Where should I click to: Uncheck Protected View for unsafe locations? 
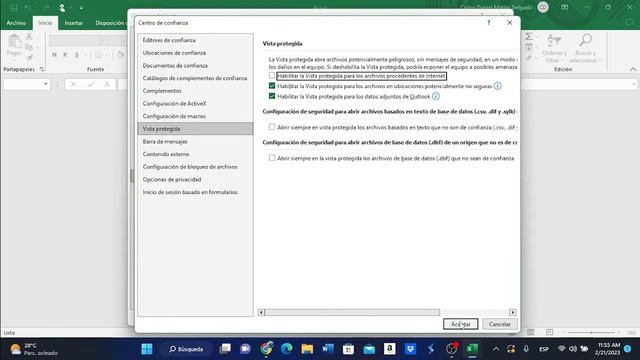pyautogui.click(x=272, y=86)
